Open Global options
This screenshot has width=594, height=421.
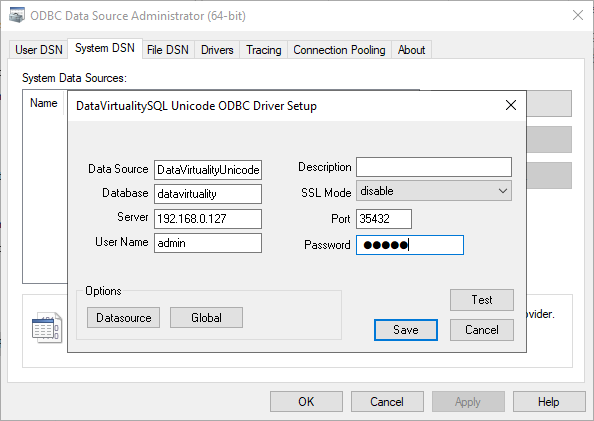(x=206, y=318)
